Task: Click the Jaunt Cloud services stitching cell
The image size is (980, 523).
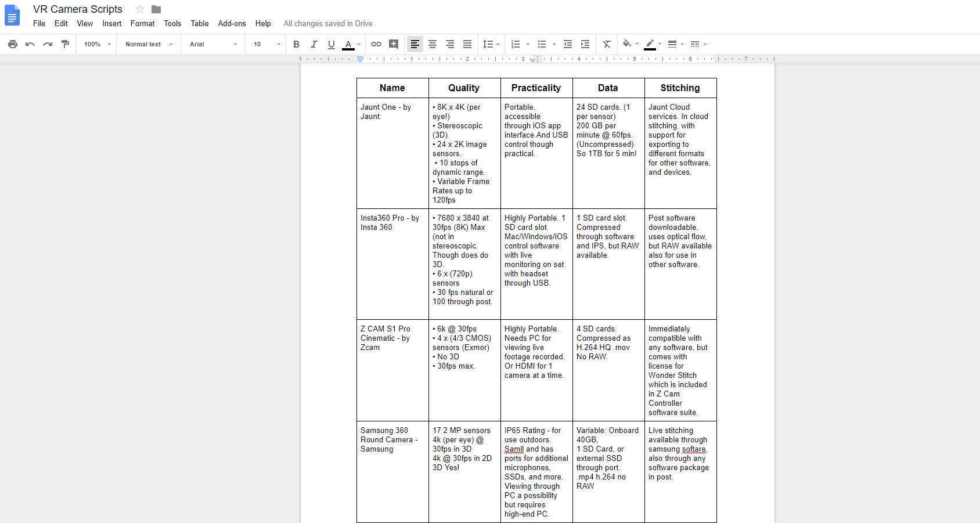Action: pos(680,153)
